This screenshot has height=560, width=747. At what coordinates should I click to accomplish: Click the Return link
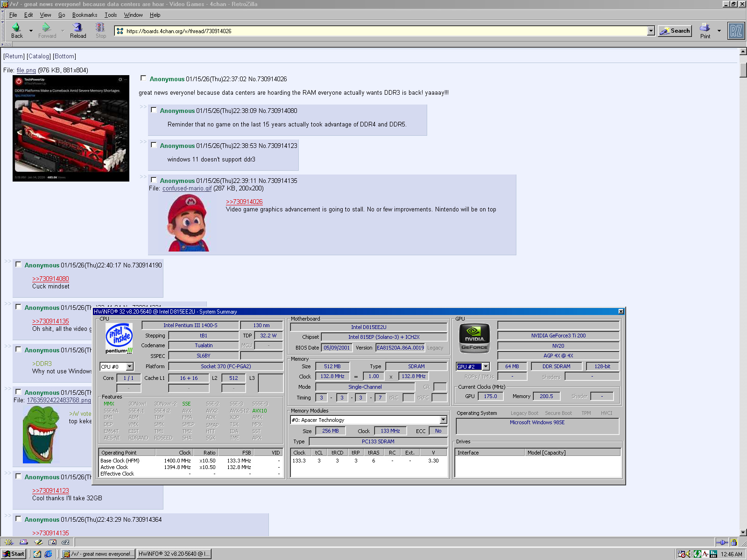(14, 56)
